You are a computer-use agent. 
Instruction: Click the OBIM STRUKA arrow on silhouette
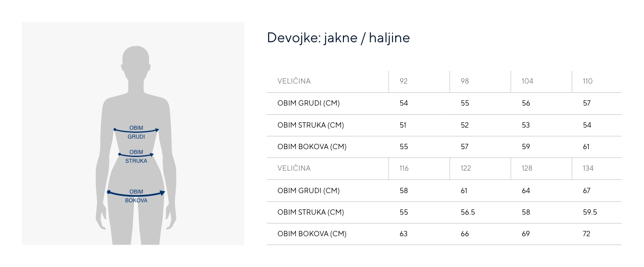(136, 155)
